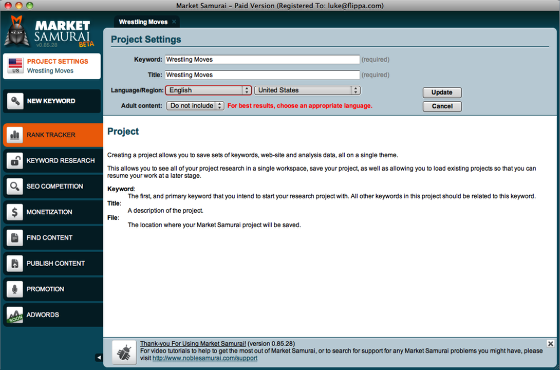Open the AdWords module
This screenshot has width=560, height=370.
(53, 315)
